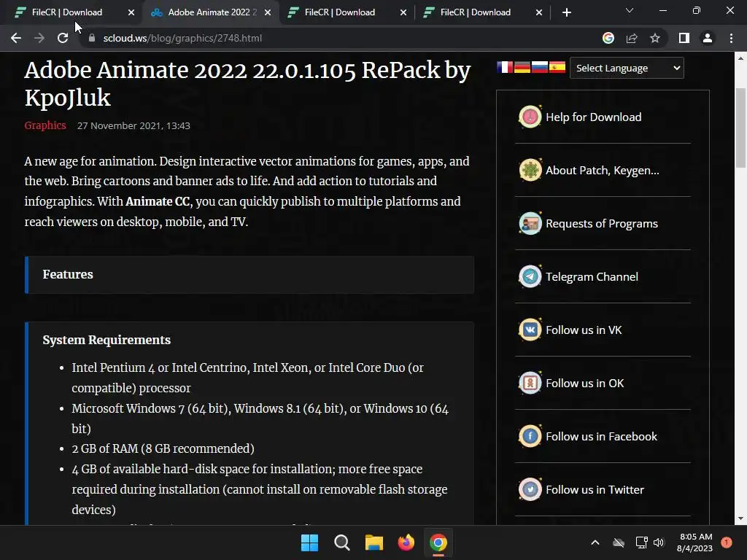Switch to fourth FileCR Download tab

[x=476, y=12]
